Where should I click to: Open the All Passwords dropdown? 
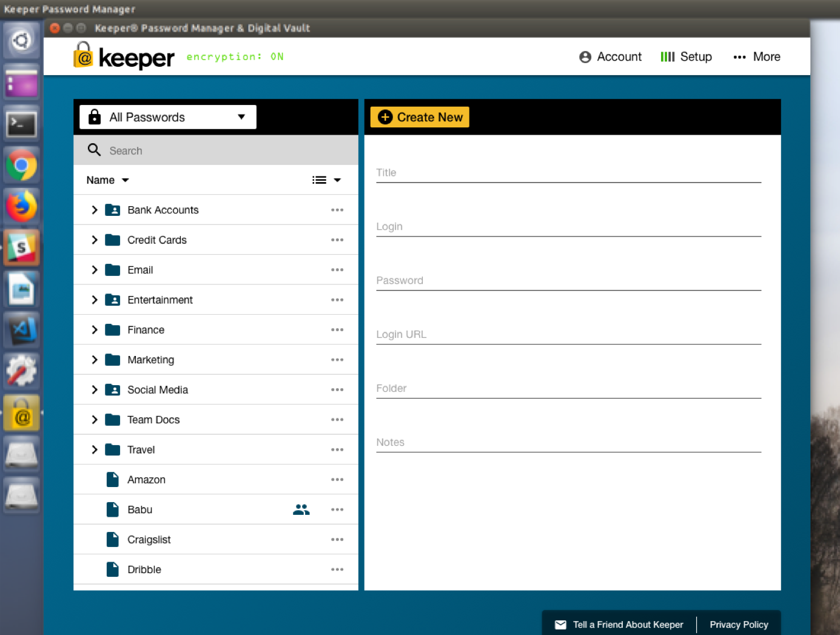click(168, 117)
